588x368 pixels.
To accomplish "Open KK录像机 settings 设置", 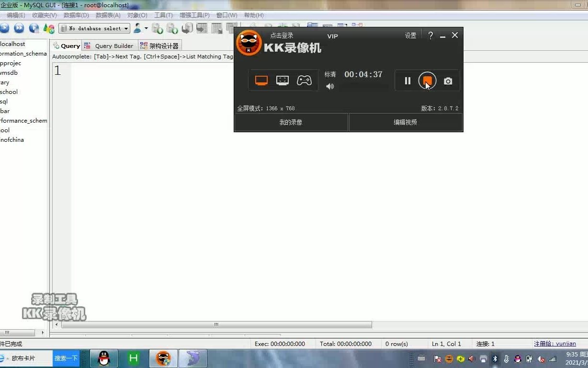I will pyautogui.click(x=410, y=35).
